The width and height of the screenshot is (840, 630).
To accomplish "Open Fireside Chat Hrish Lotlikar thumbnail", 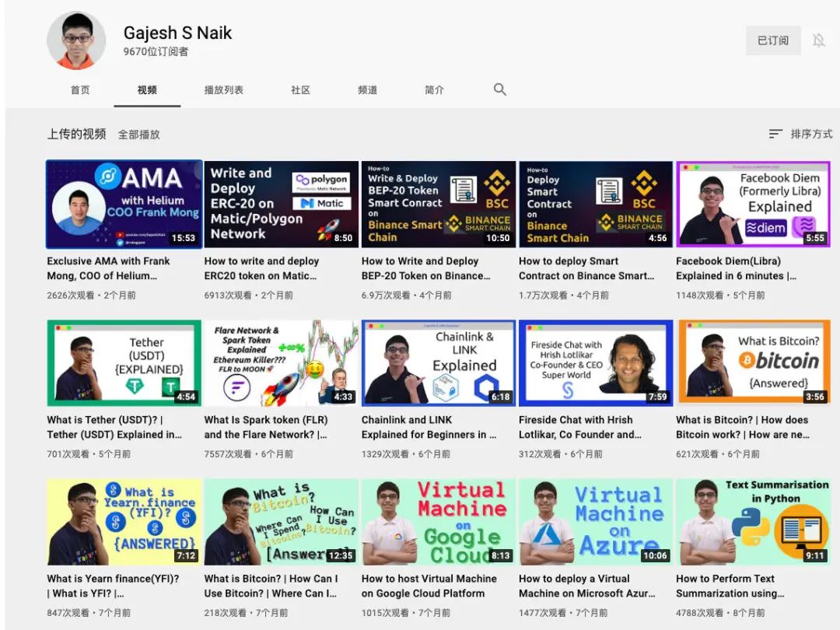I will pyautogui.click(x=596, y=362).
